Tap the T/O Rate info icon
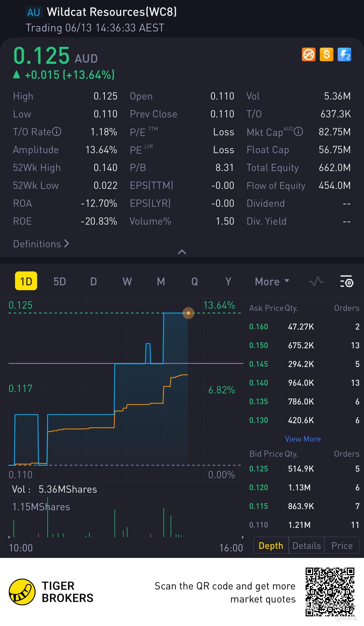 (x=57, y=132)
